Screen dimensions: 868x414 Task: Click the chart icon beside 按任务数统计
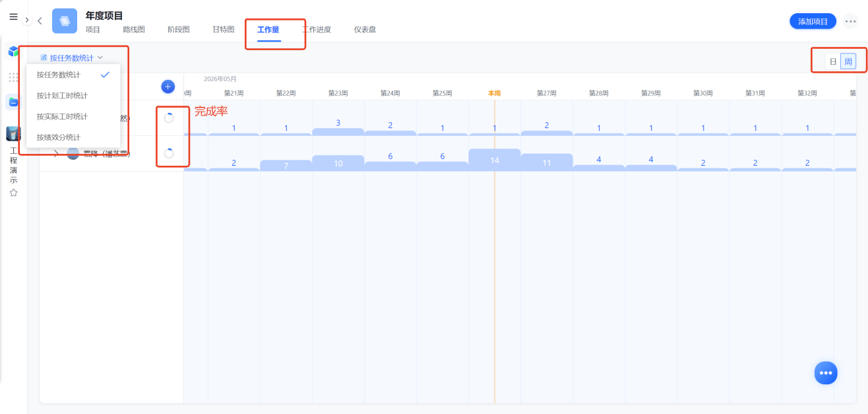click(44, 57)
